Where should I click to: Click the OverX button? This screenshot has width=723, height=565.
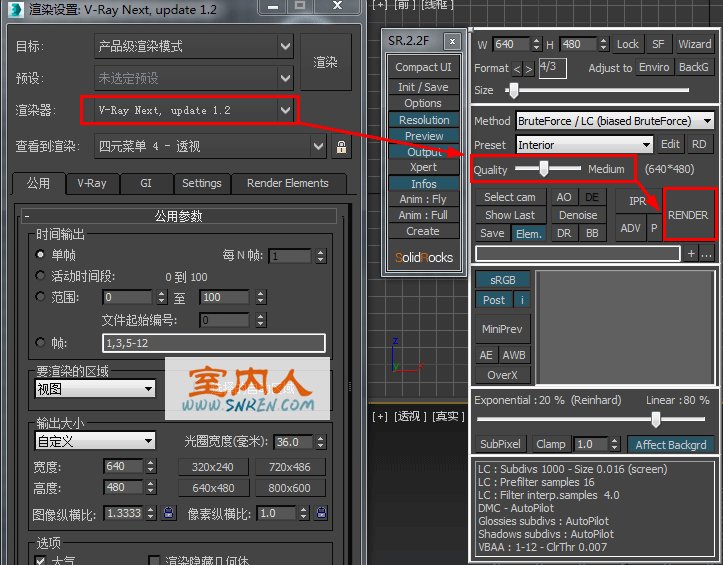pos(502,375)
